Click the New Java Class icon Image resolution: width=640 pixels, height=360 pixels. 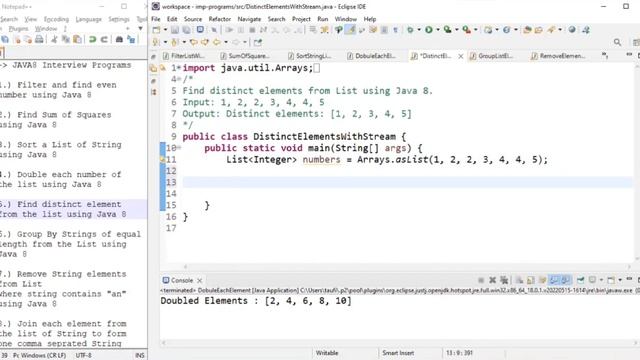click(507, 30)
